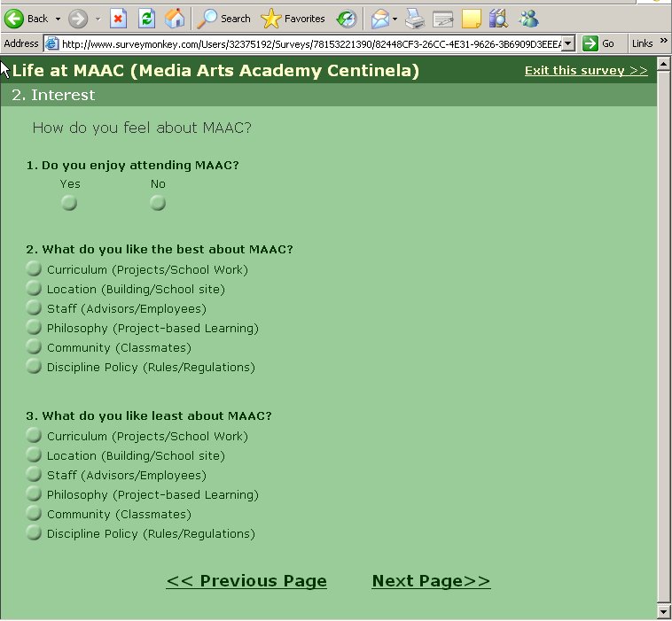Click the Edit page toolbar icon
This screenshot has height=621, width=672.
pyautogui.click(x=442, y=19)
